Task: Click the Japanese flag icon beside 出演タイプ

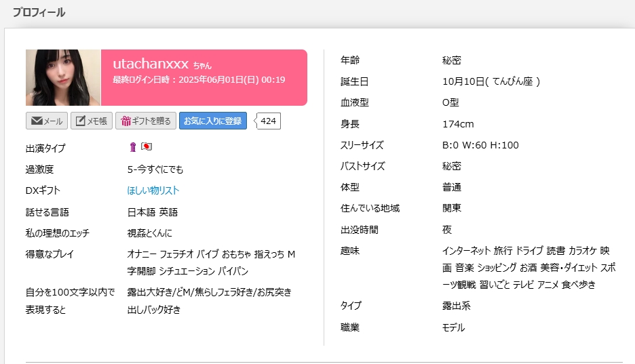Action: 146,148
